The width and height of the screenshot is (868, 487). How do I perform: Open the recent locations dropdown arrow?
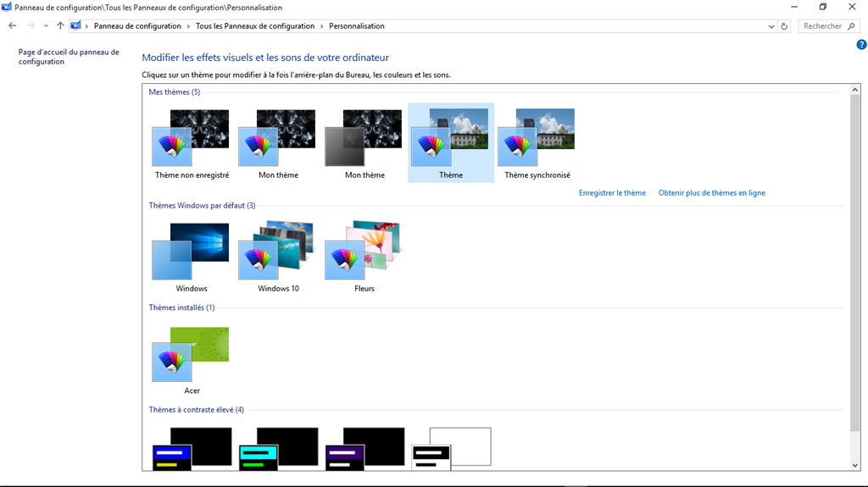click(x=46, y=26)
